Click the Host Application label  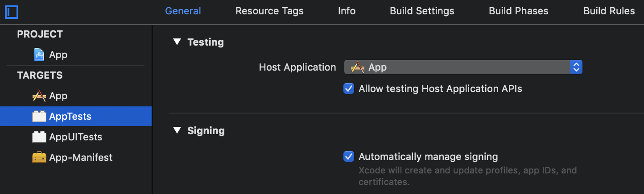click(x=297, y=67)
